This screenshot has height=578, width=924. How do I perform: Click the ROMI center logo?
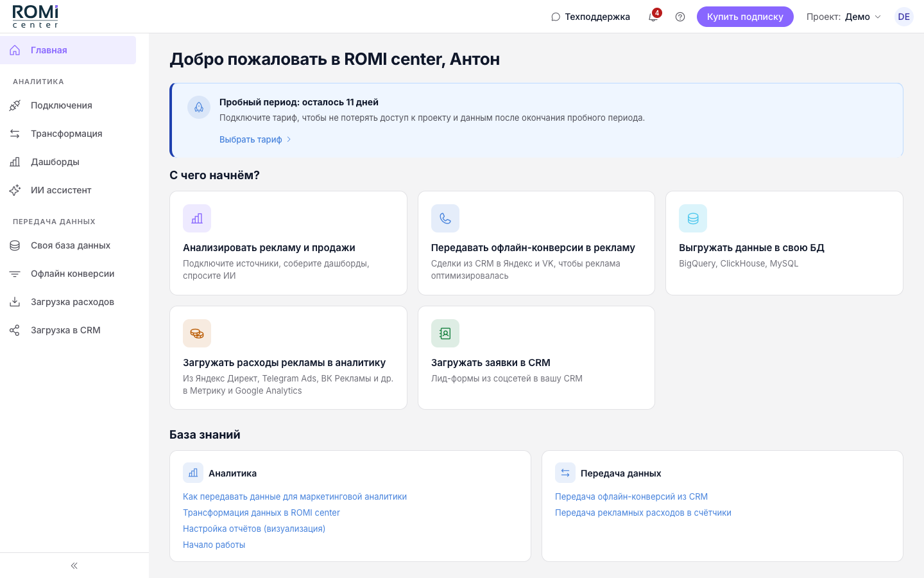(35, 17)
